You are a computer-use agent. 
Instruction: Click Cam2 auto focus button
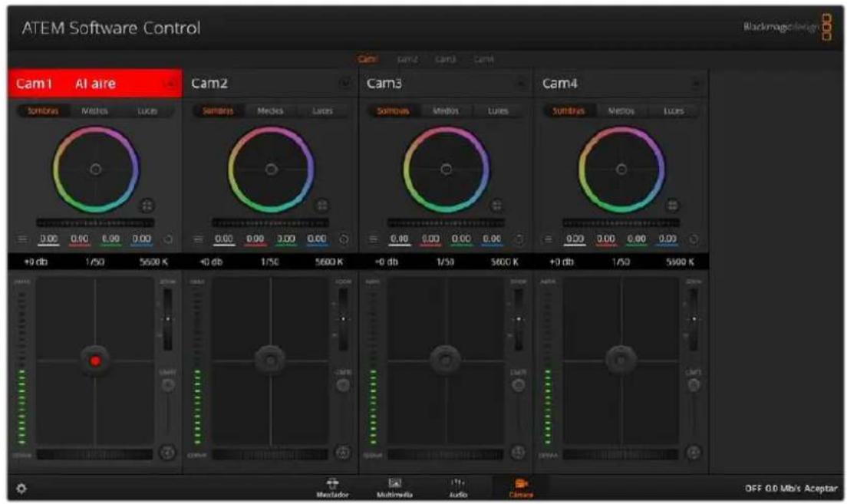[x=343, y=453]
